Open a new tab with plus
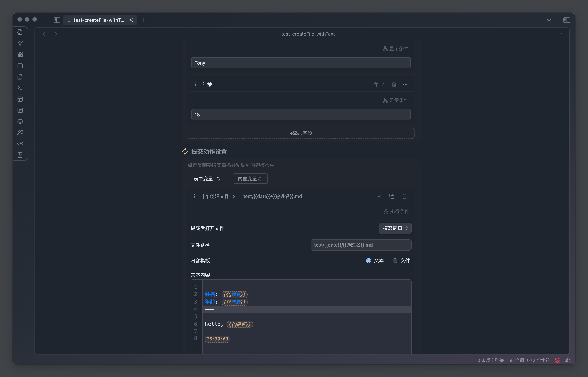Screen dimensions: 588x377 coord(143,20)
